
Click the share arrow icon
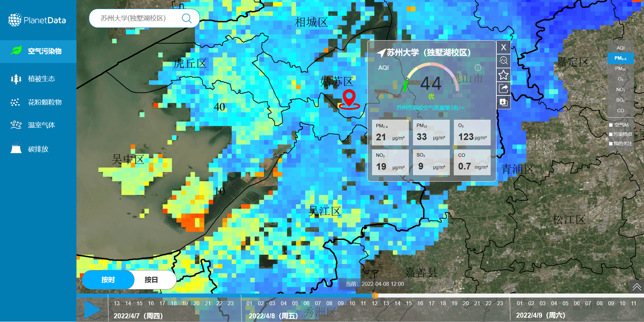(503, 88)
